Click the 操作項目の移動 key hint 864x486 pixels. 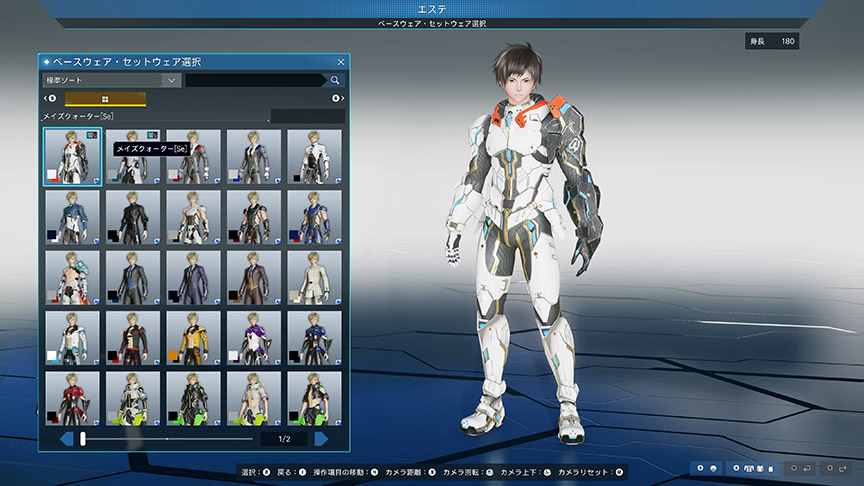coord(345,472)
